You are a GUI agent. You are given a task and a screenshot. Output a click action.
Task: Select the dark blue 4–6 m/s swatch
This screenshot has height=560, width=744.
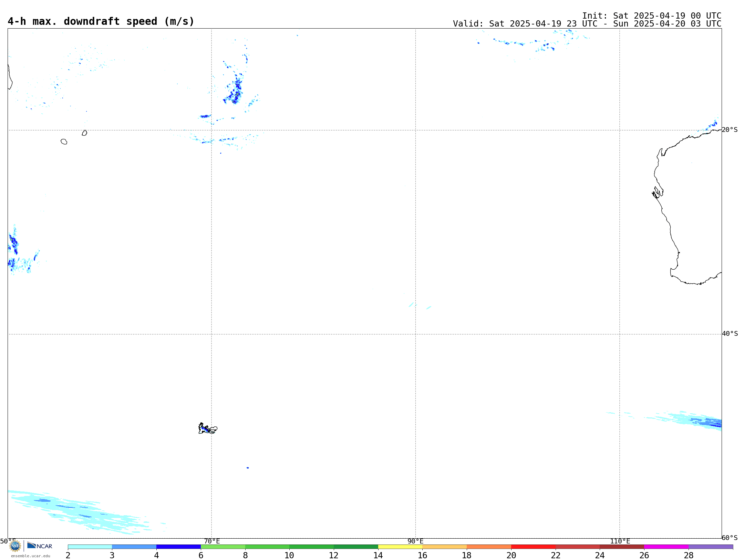tap(178, 547)
